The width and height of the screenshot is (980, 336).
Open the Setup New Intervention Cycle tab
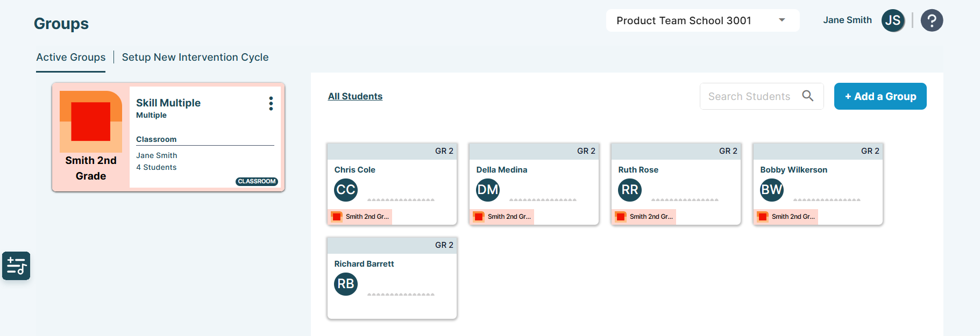(195, 57)
